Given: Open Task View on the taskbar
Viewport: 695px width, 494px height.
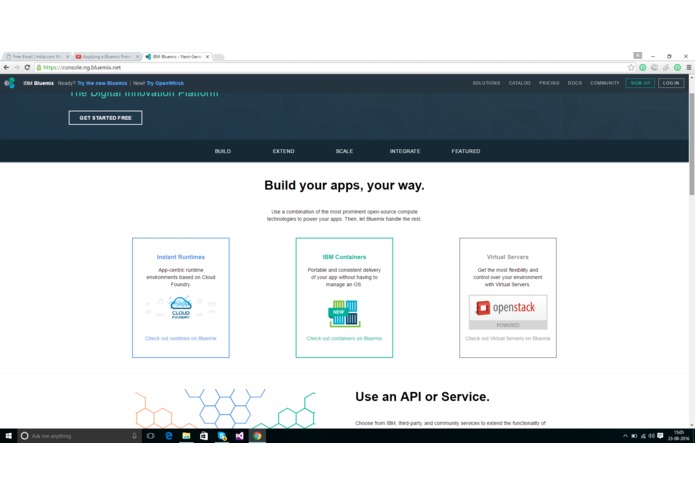Looking at the screenshot, I should pos(151,436).
